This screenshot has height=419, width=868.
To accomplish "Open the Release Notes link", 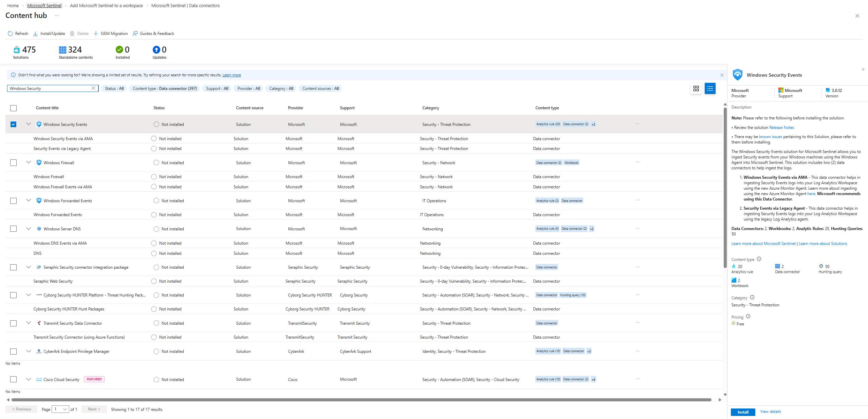I will click(x=781, y=128).
